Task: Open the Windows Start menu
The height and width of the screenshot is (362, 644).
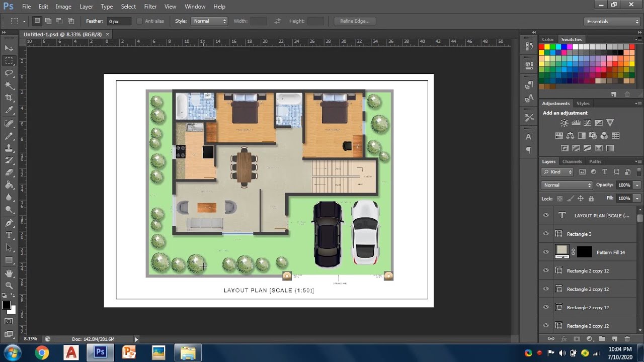Action: point(12,352)
